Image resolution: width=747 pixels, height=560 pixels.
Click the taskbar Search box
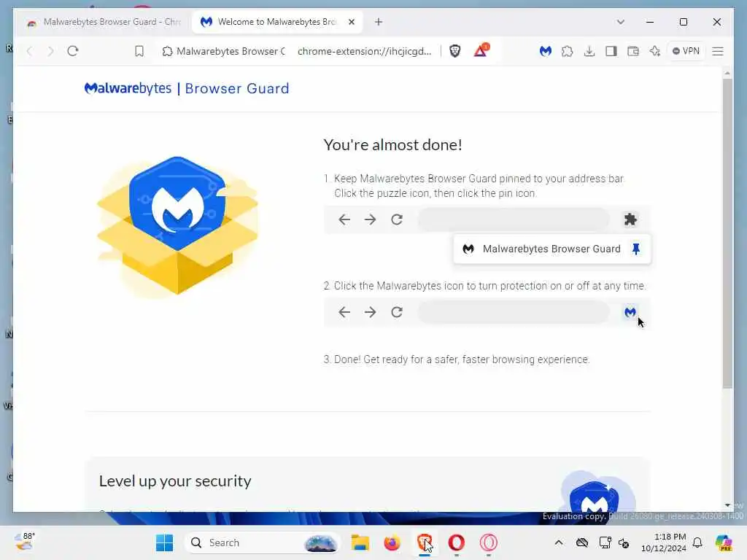click(262, 542)
